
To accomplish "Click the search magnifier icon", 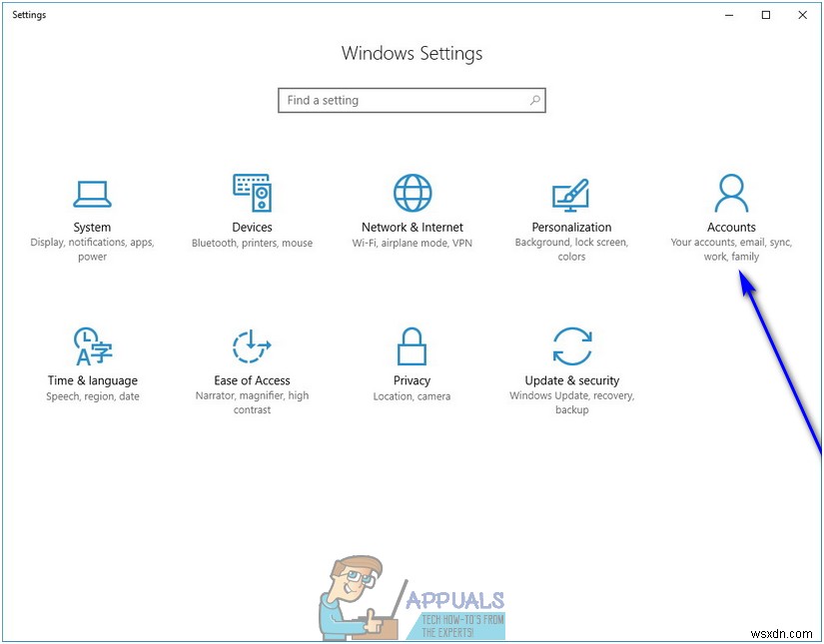I will tap(535, 100).
